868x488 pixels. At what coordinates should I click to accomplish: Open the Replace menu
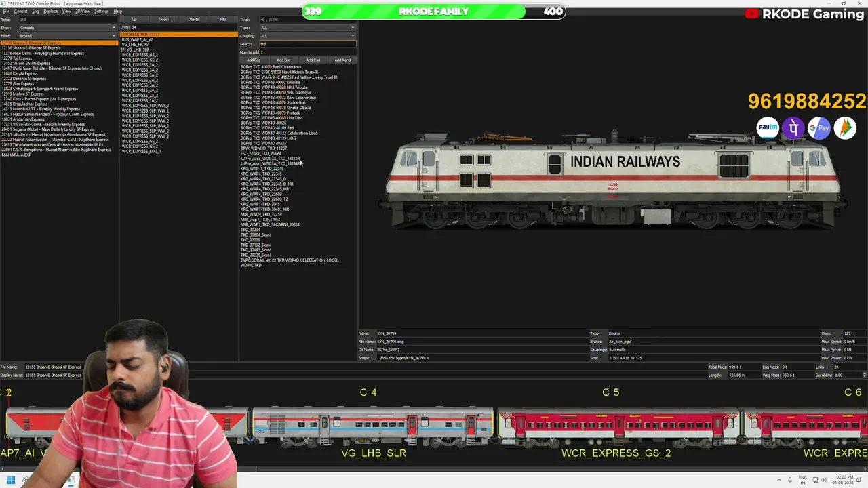click(x=50, y=12)
